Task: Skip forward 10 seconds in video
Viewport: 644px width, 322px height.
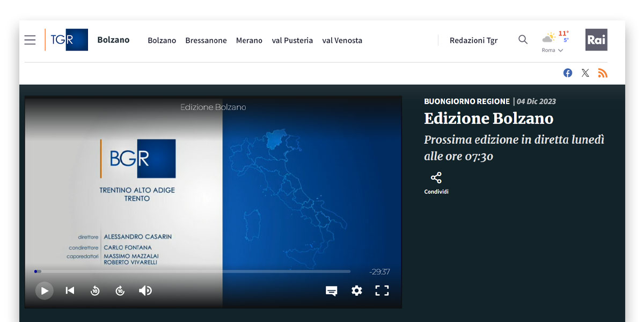Action: (x=120, y=291)
